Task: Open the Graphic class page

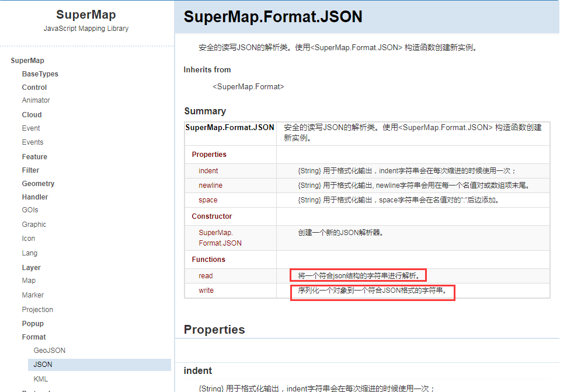Action: coord(34,225)
